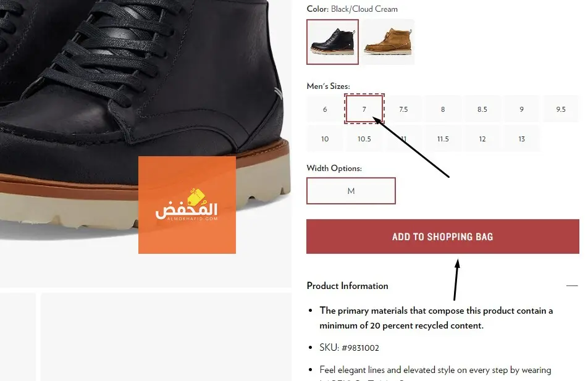Pick men's size 13
The image size is (588, 381).
522,139
